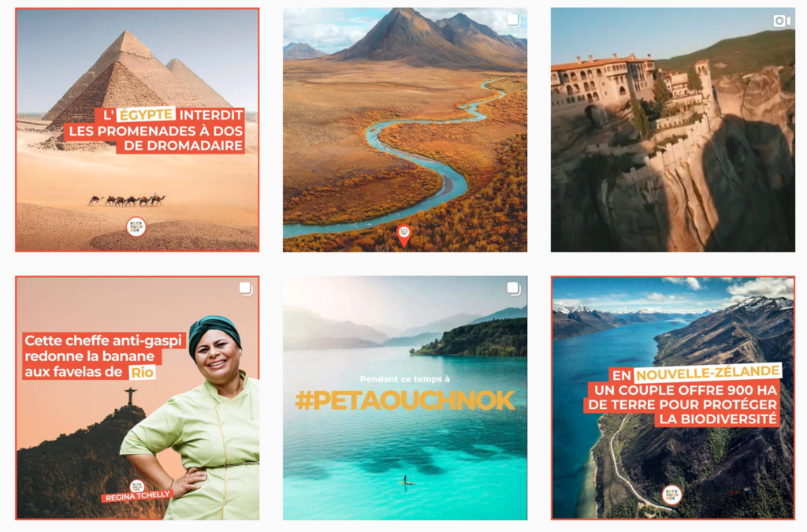
Task: Click the Petaouchnok logo on New Zealand post
Action: tap(671, 495)
